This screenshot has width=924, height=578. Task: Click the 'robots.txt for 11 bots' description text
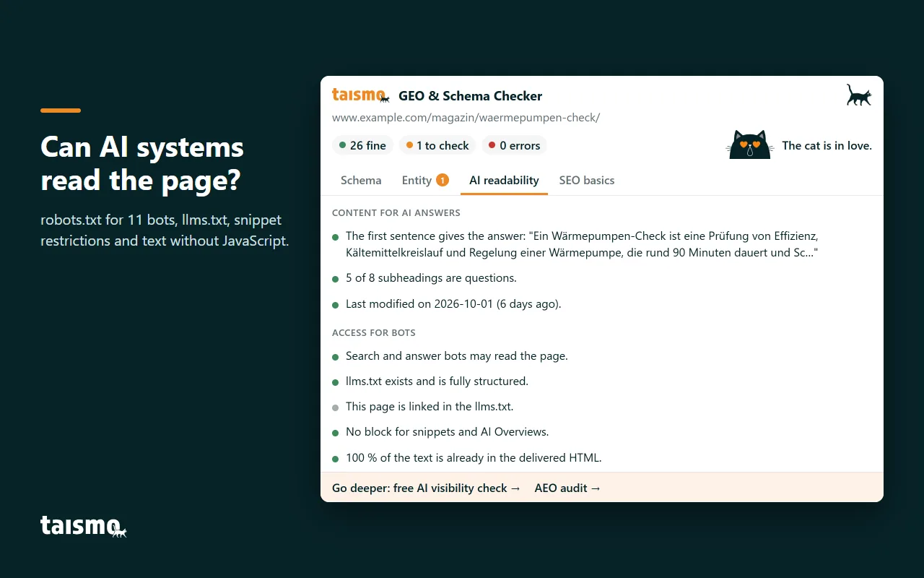pos(165,230)
